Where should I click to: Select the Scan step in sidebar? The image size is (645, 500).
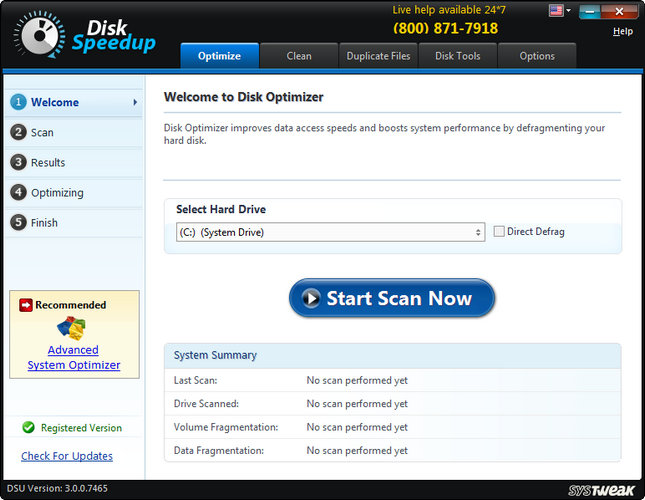pyautogui.click(x=74, y=132)
